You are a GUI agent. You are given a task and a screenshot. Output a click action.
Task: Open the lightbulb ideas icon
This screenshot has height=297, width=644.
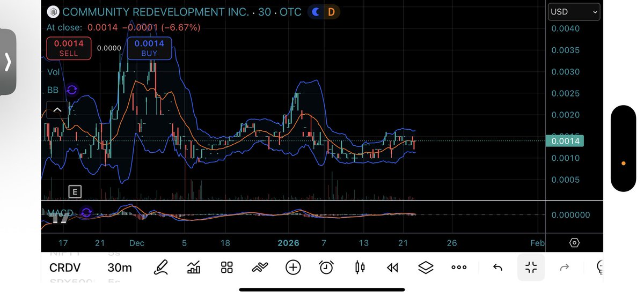600,267
